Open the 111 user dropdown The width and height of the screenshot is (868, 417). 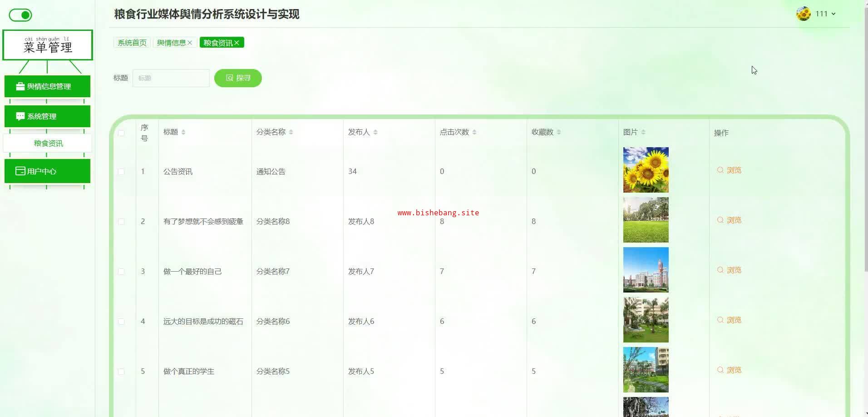coord(825,14)
